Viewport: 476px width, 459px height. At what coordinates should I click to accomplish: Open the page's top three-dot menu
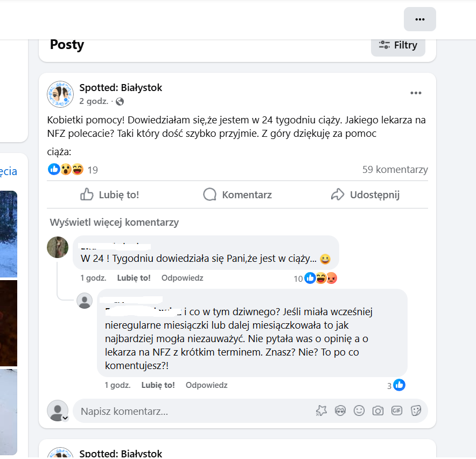click(420, 19)
